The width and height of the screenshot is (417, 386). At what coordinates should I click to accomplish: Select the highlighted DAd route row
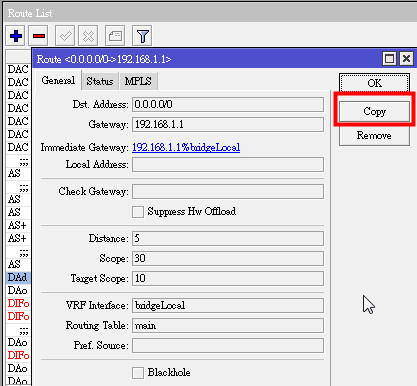[18, 277]
